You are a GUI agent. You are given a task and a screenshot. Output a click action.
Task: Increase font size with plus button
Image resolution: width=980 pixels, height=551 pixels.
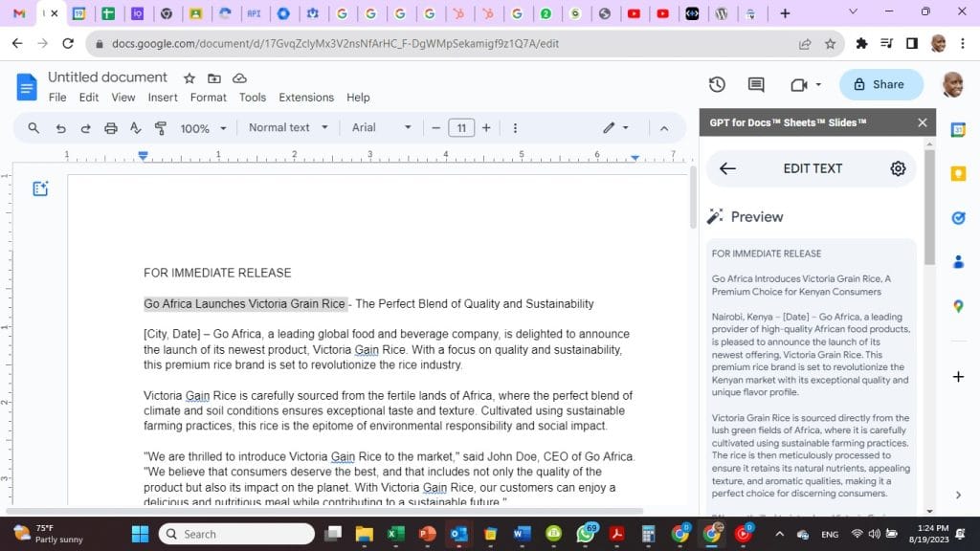point(486,128)
